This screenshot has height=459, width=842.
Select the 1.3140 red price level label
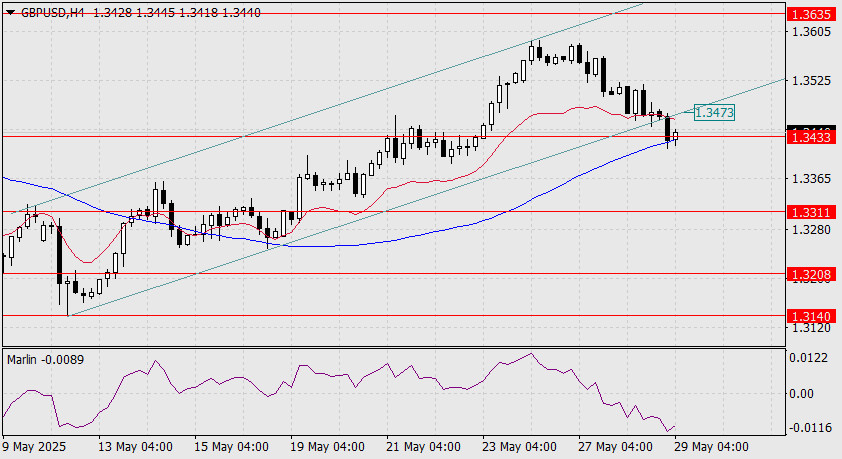811,316
